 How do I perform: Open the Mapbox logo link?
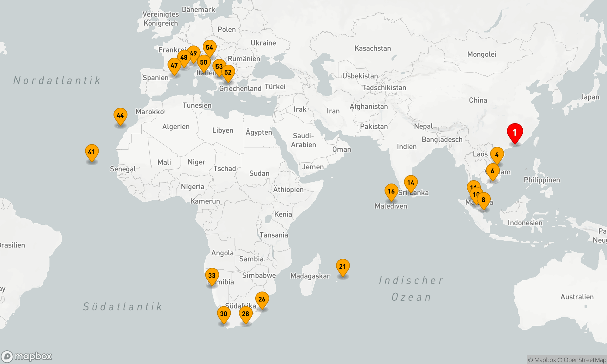pyautogui.click(x=27, y=356)
